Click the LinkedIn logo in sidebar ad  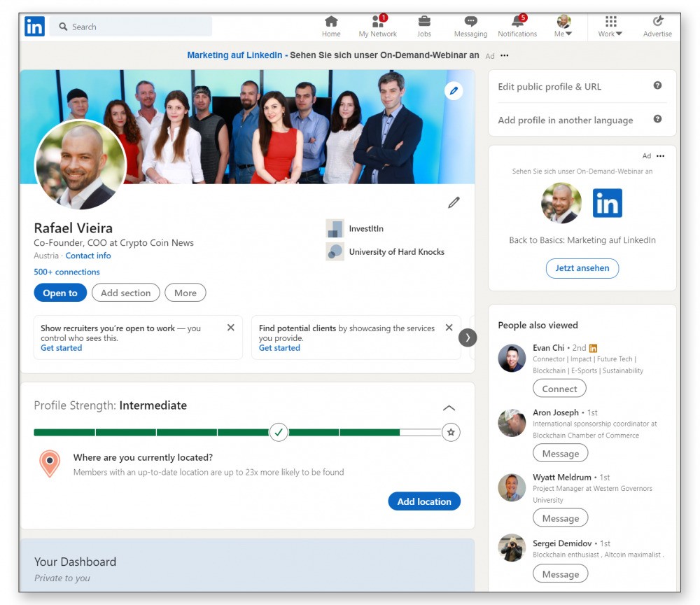(607, 202)
